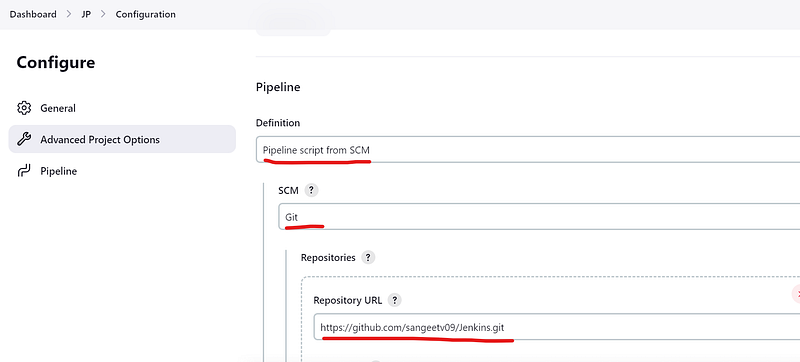
Task: Delete the repository with red X button
Action: point(796,294)
